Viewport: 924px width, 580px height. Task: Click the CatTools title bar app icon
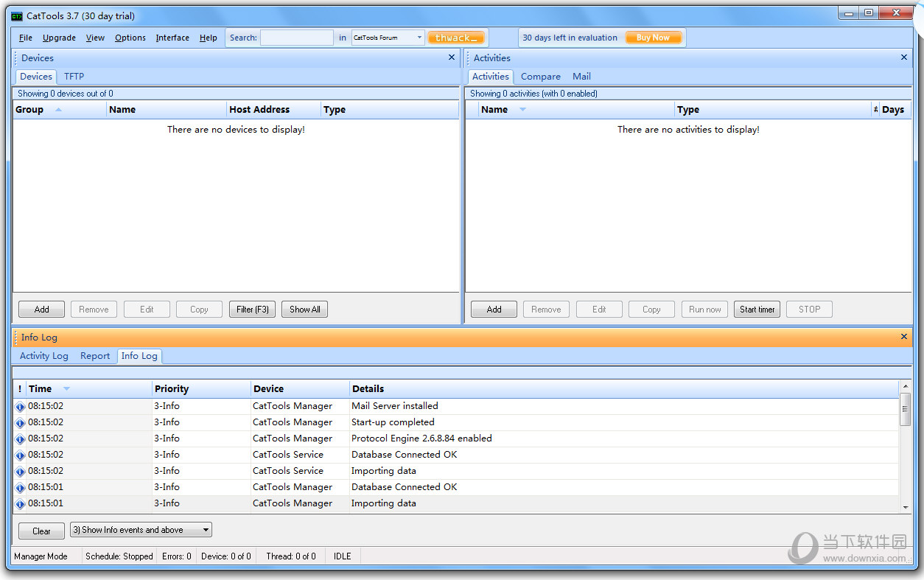point(17,16)
